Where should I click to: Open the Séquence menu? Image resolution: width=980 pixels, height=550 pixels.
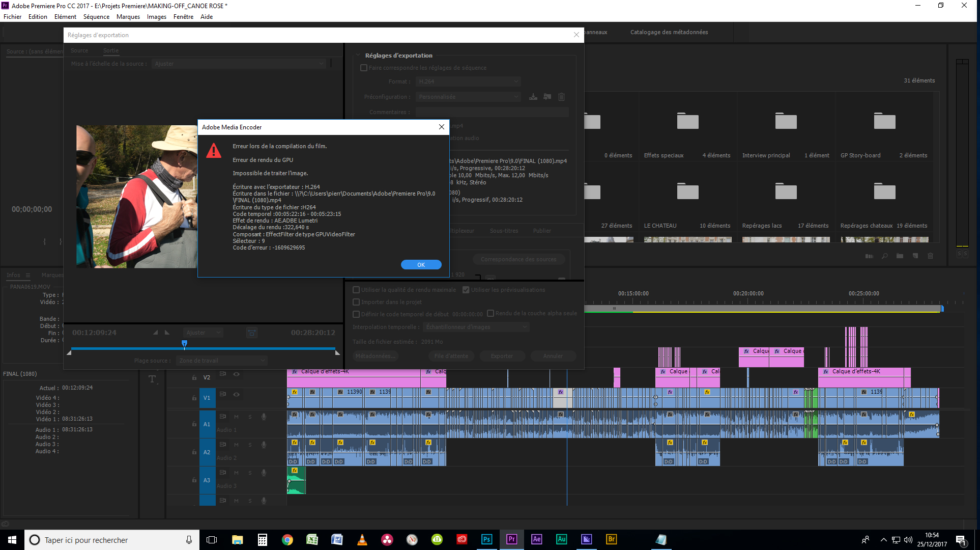96,17
